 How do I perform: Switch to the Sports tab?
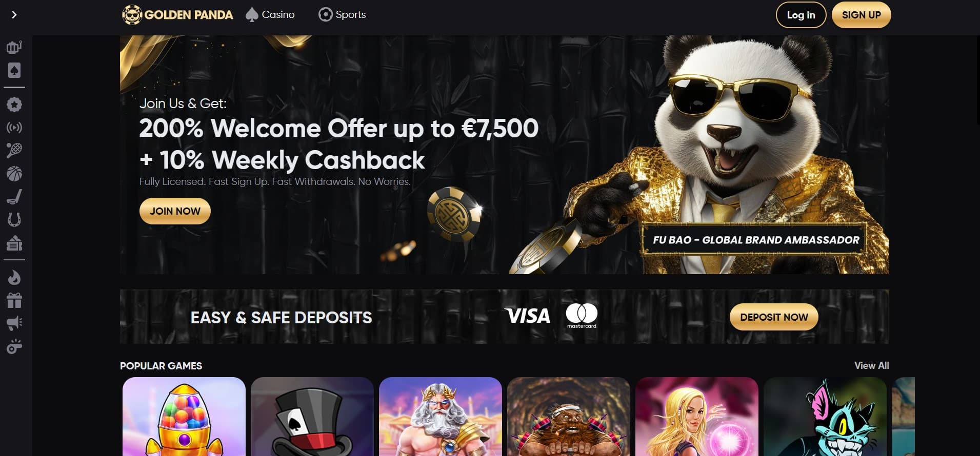(x=342, y=15)
